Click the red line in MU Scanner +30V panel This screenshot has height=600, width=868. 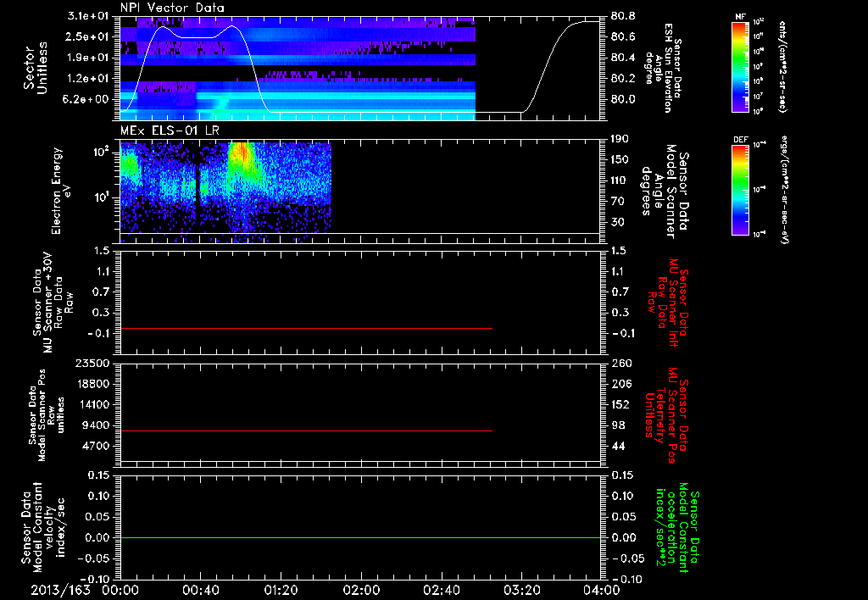click(306, 328)
